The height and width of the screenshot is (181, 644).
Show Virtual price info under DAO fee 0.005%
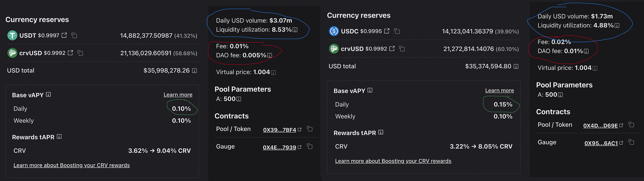coord(273,73)
